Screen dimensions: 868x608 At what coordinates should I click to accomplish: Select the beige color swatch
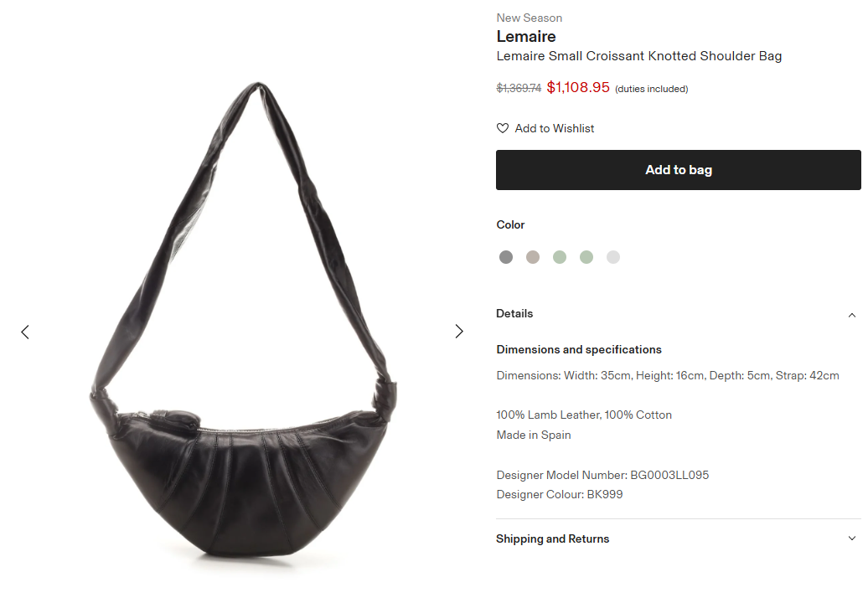click(x=533, y=257)
